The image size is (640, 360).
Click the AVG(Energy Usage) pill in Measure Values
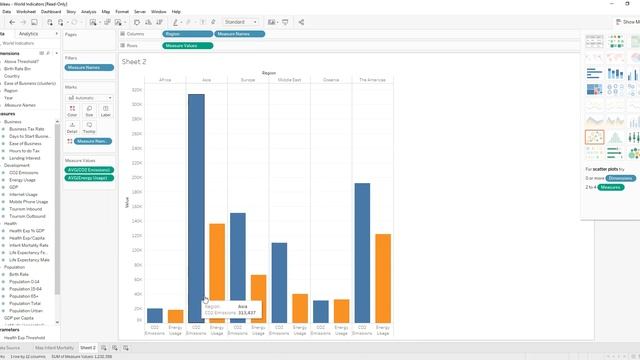point(89,178)
